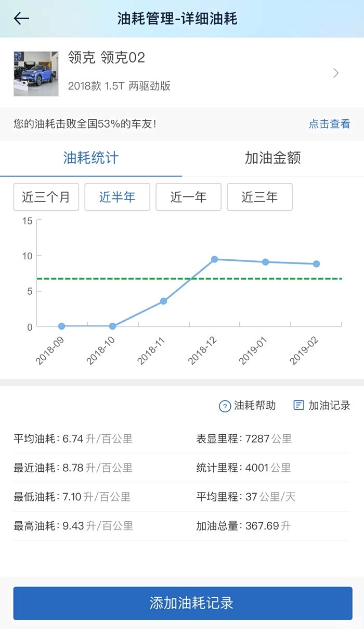Select the 近三年 time range
Image resolution: width=364 pixels, height=629 pixels.
[x=259, y=197]
